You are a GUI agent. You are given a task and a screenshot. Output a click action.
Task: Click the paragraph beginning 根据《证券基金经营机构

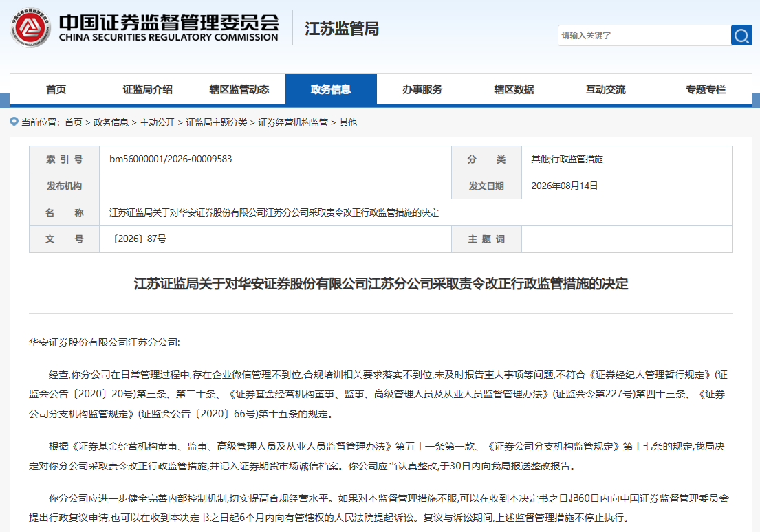378,456
